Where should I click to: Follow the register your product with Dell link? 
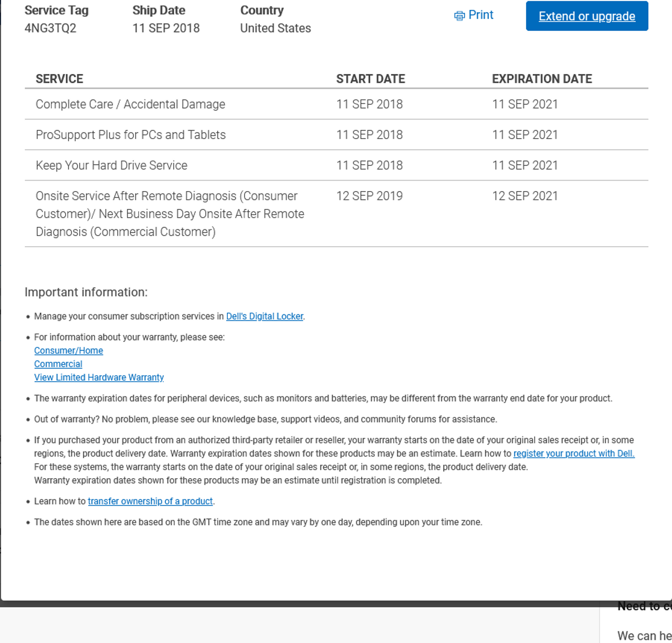(x=574, y=454)
